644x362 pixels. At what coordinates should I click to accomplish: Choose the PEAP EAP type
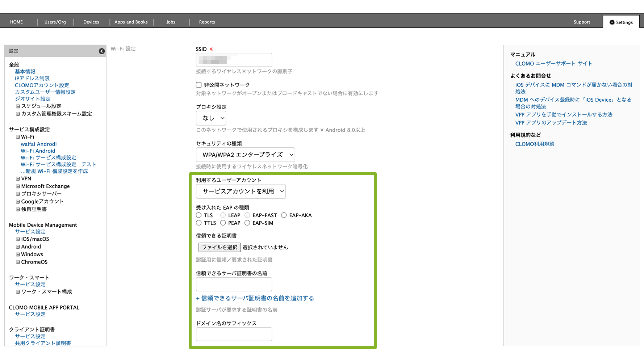point(223,223)
